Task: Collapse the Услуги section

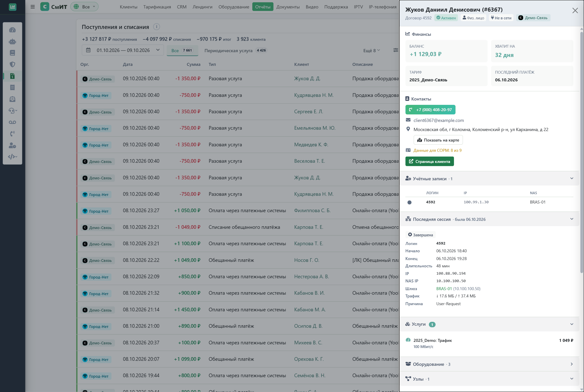Action: (489, 324)
